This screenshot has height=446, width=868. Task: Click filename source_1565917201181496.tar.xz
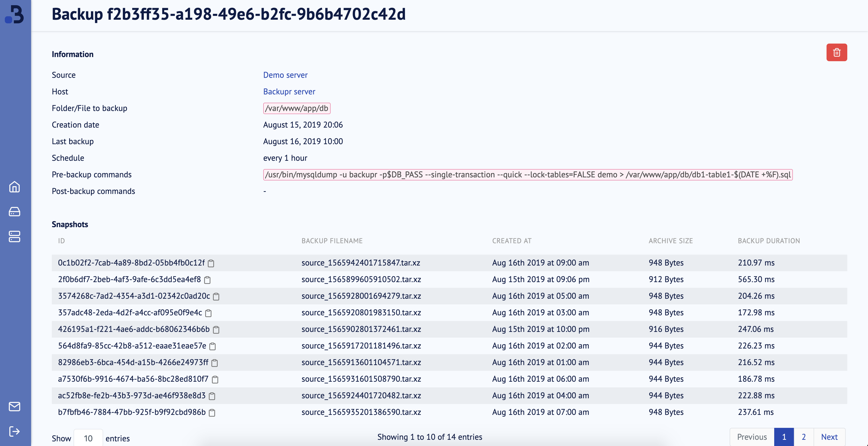pos(361,346)
